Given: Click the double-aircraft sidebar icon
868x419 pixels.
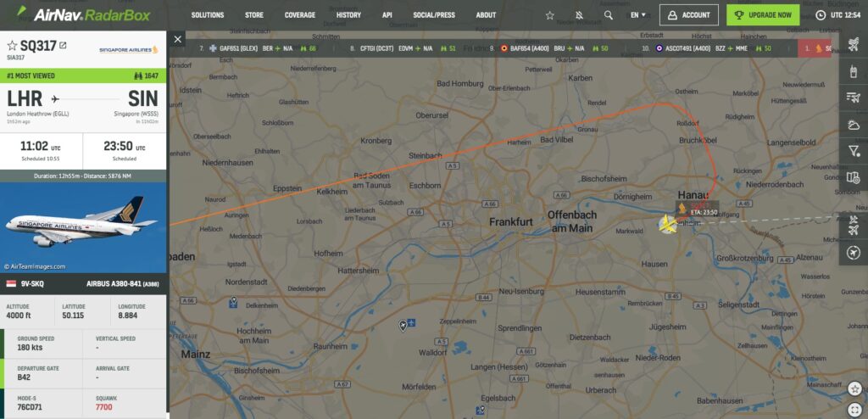Looking at the screenshot, I should click(x=853, y=225).
